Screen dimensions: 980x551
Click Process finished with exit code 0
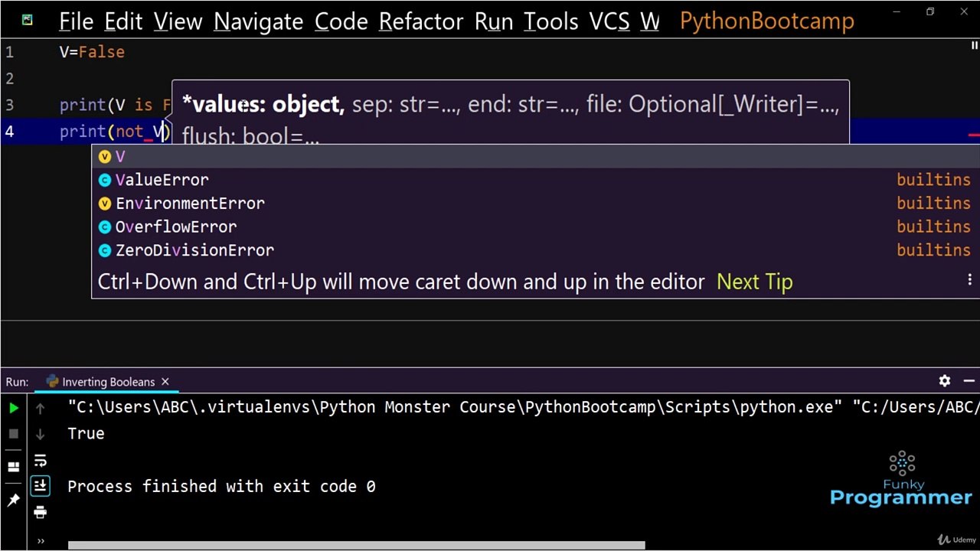point(221,487)
